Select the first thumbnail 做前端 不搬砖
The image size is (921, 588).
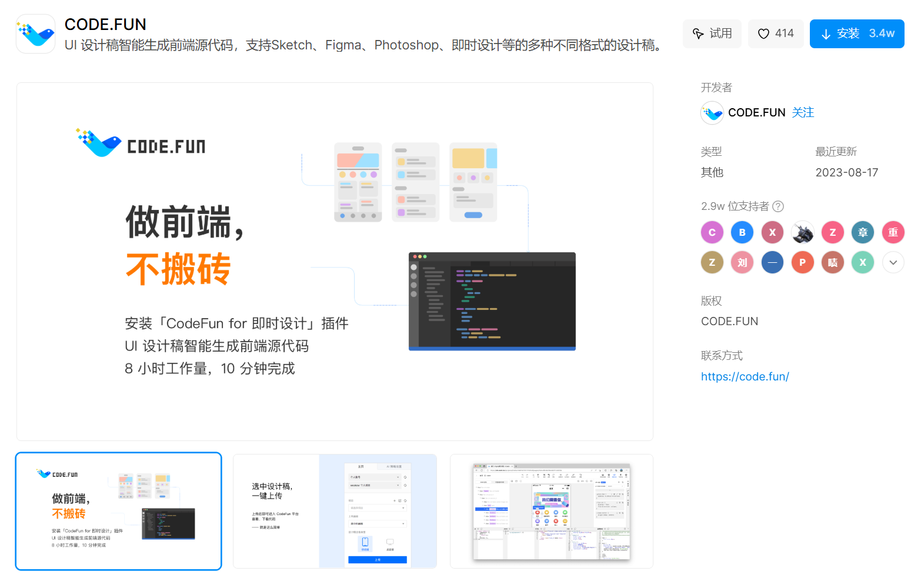tap(119, 511)
